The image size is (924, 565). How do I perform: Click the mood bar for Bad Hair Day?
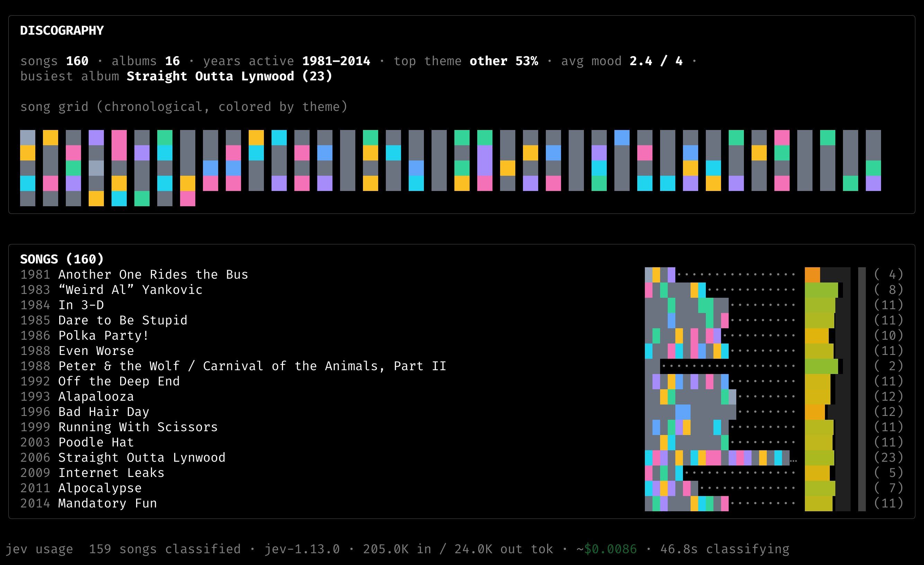pyautogui.click(x=828, y=412)
